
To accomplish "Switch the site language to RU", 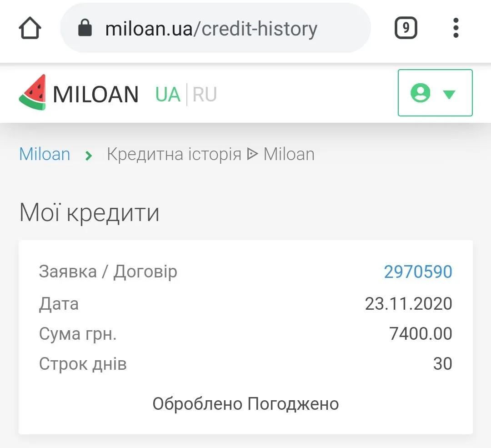I will click(205, 95).
